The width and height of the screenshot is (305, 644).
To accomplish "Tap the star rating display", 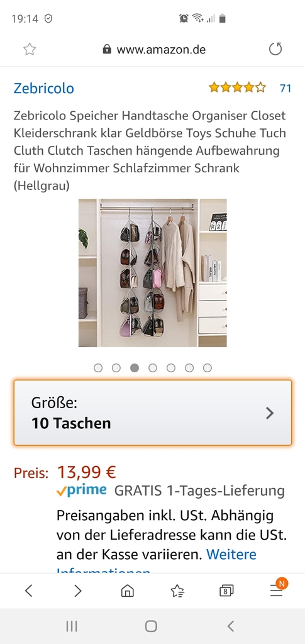I will click(237, 87).
